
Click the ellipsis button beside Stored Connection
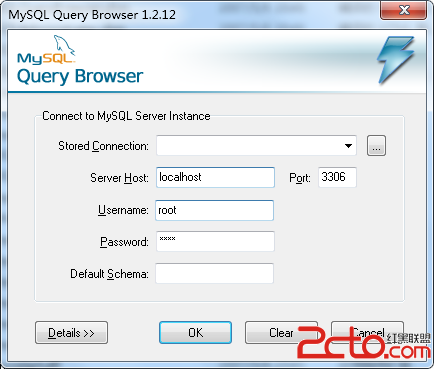[376, 145]
